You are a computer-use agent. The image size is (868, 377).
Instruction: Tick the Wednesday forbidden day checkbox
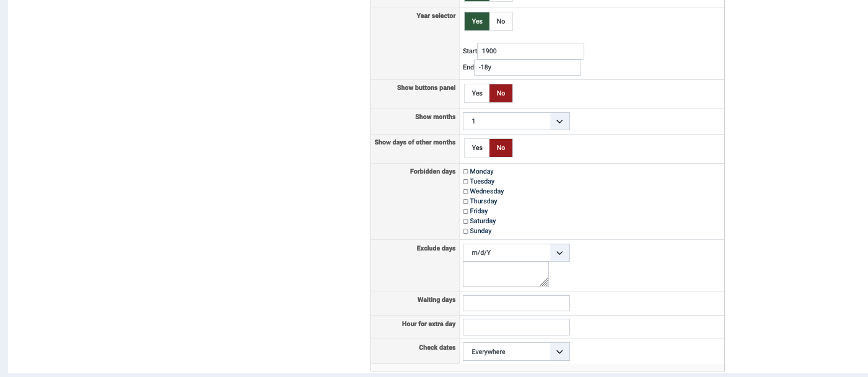pos(466,192)
